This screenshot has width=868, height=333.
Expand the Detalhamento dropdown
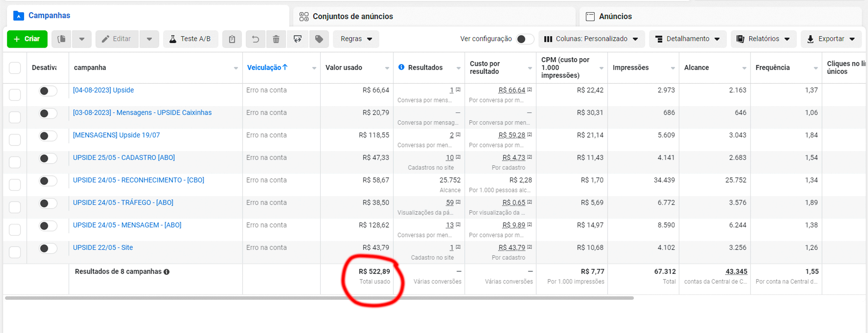click(687, 39)
